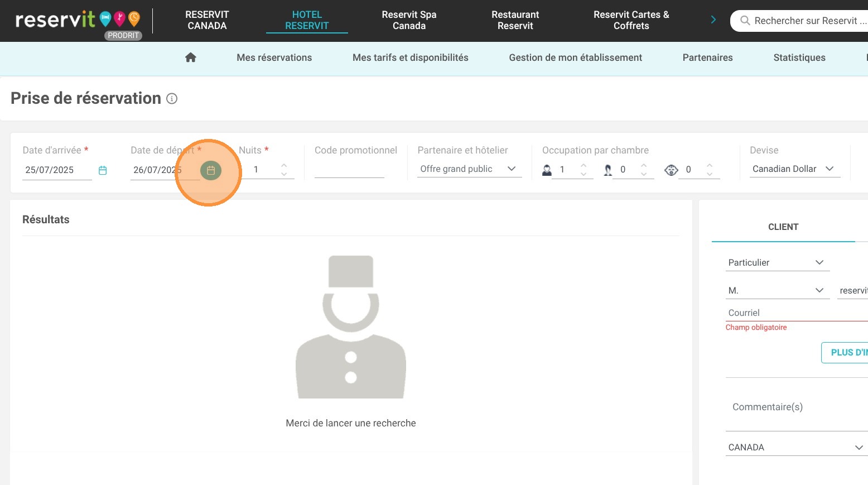Click the client name field showing reservit
This screenshot has width=868, height=485.
852,290
